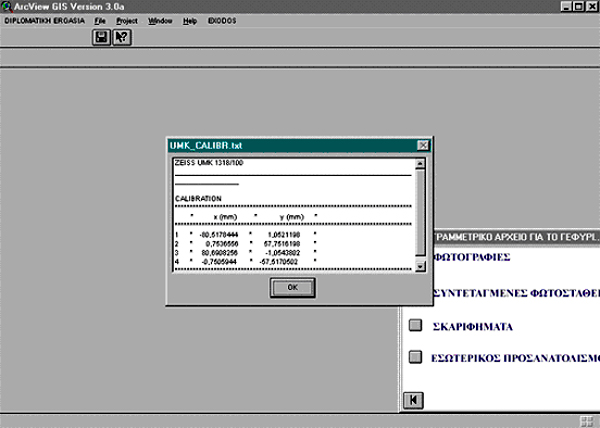Click the ArcView GIS application icon in title bar
Viewport: 600px width, 428px height.
[x=6, y=7]
